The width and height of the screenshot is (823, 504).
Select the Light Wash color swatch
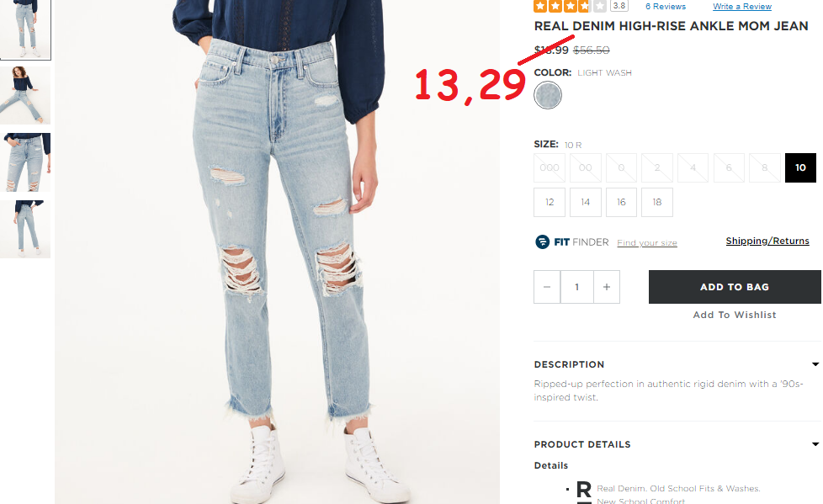548,96
